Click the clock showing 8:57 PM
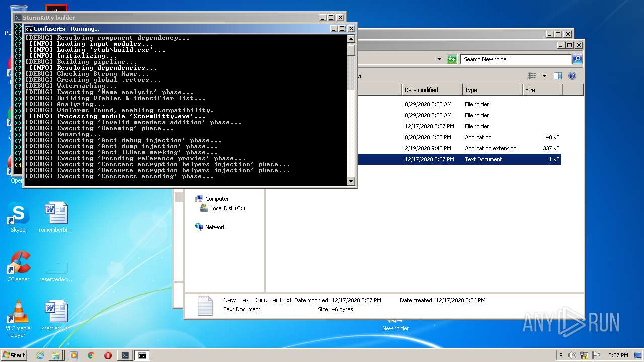The height and width of the screenshot is (362, 644). [x=618, y=355]
